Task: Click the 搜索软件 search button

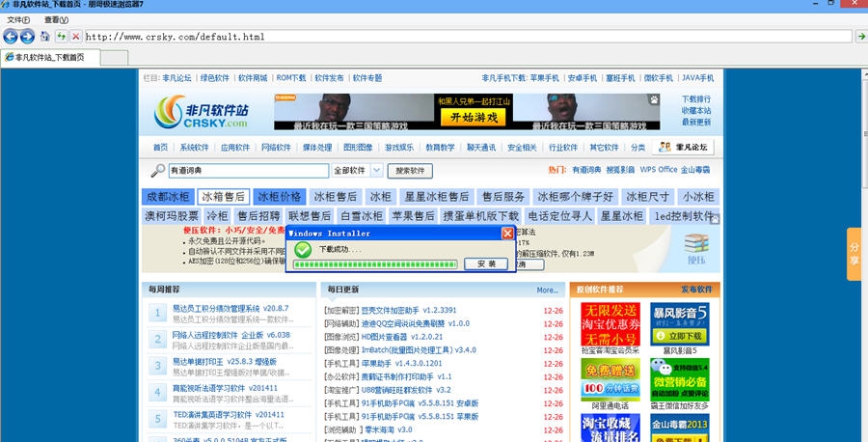Action: (x=410, y=171)
